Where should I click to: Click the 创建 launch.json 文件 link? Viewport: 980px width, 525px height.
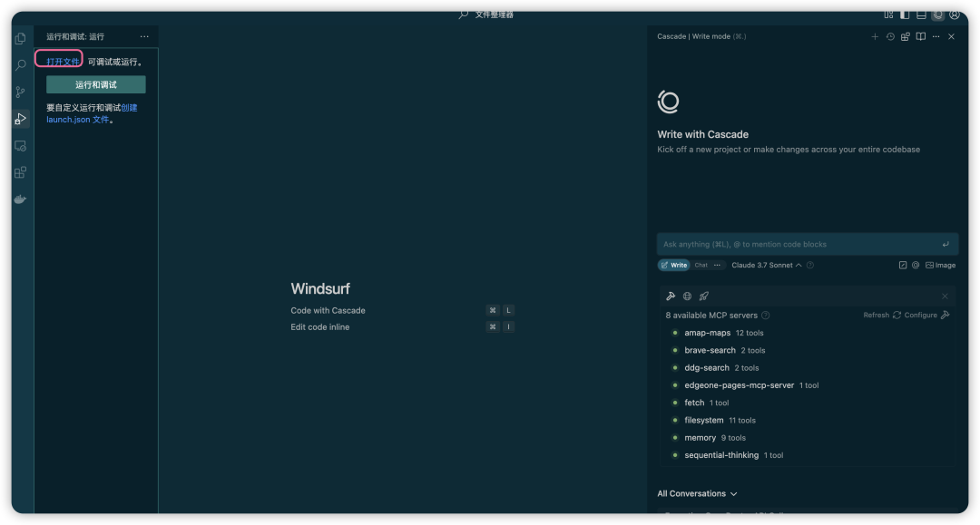tap(92, 113)
